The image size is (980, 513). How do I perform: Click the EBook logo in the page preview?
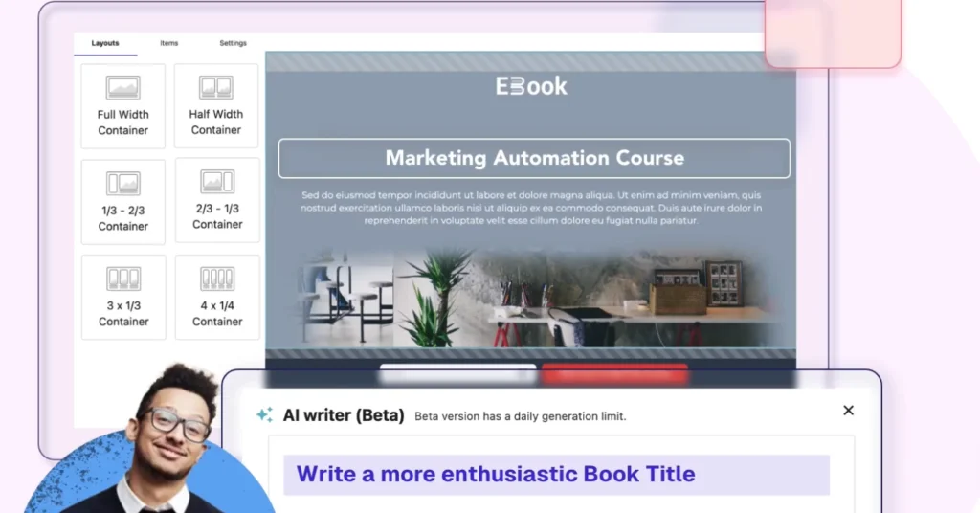point(531,86)
